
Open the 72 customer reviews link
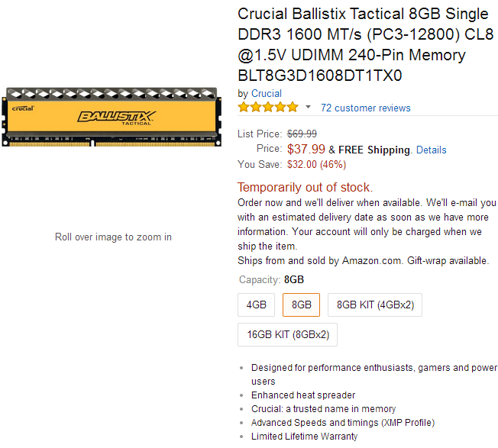coord(365,108)
